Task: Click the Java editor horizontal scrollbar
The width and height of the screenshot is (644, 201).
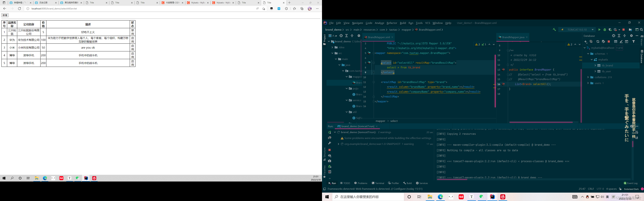Action: [x=541, y=122]
